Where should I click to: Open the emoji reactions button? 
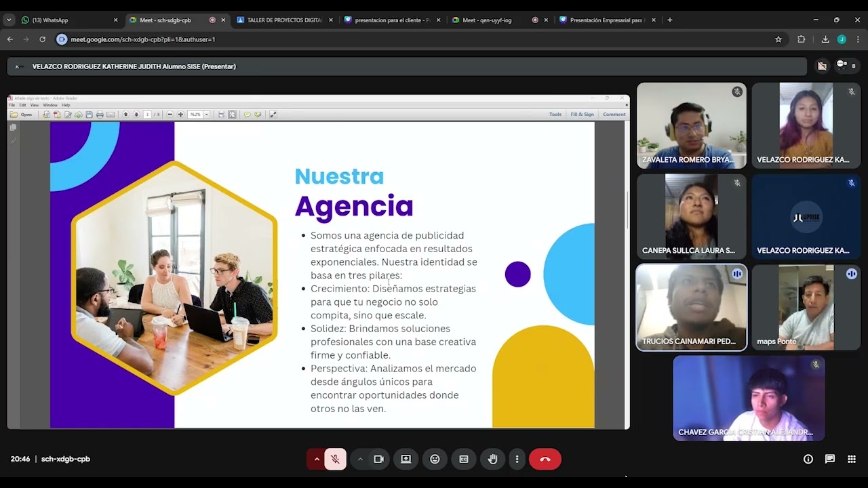click(x=435, y=459)
